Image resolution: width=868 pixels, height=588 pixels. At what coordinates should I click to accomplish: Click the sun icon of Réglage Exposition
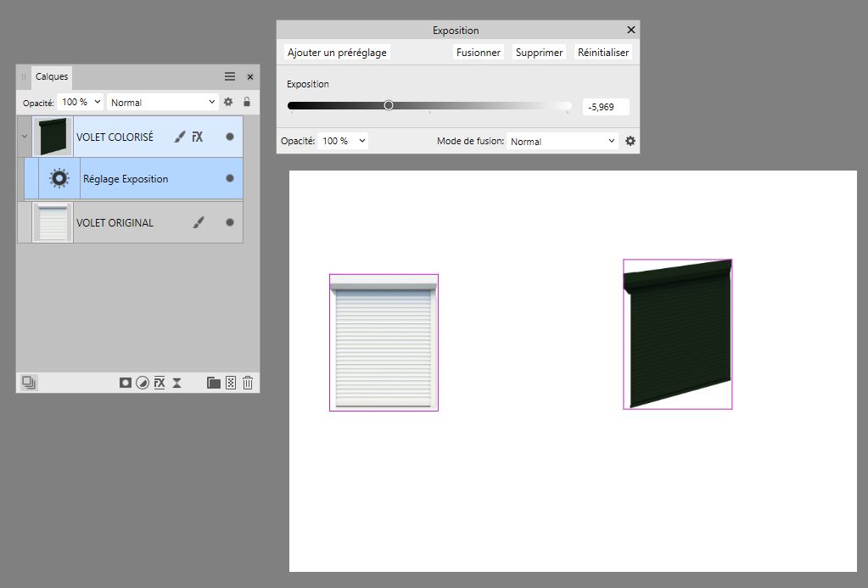59,178
